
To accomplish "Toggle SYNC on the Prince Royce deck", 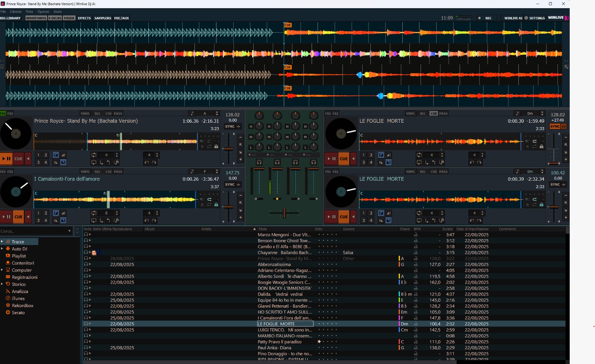I will pos(230,126).
